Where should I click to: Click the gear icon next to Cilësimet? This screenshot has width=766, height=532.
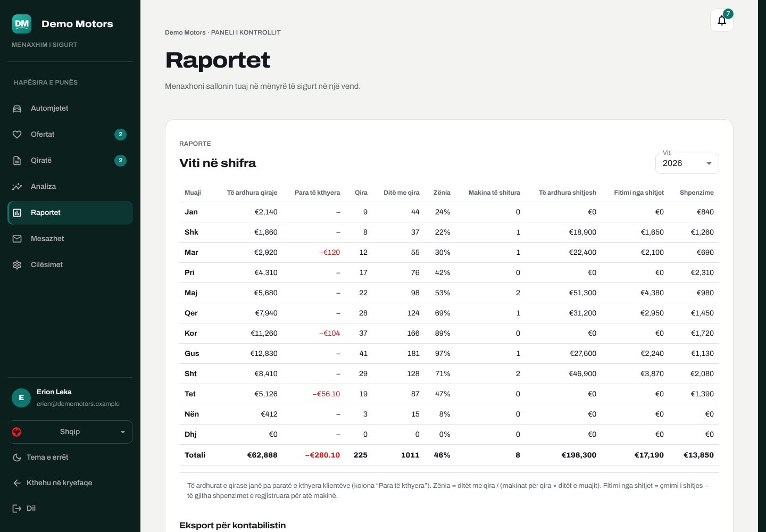tap(17, 265)
